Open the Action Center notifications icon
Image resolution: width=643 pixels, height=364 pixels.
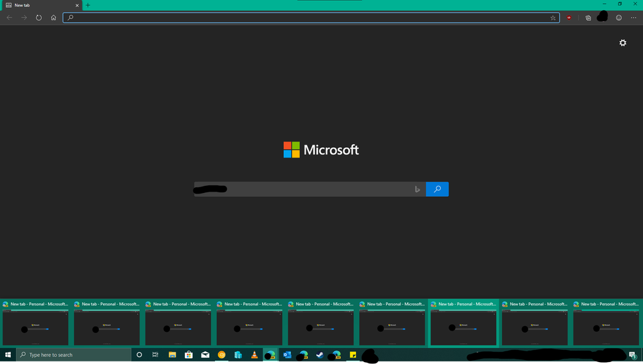tap(633, 355)
